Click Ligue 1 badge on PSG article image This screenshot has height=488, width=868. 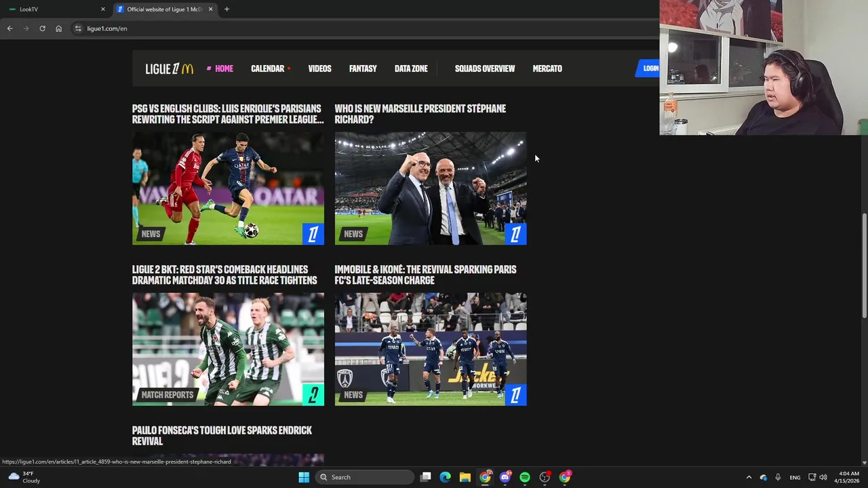click(313, 234)
